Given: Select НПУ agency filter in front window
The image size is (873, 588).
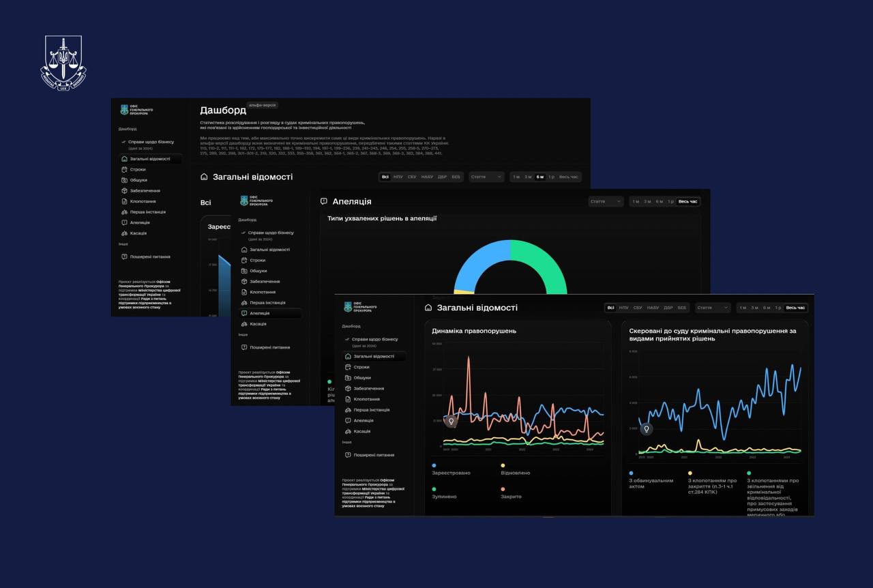Looking at the screenshot, I should click(623, 308).
